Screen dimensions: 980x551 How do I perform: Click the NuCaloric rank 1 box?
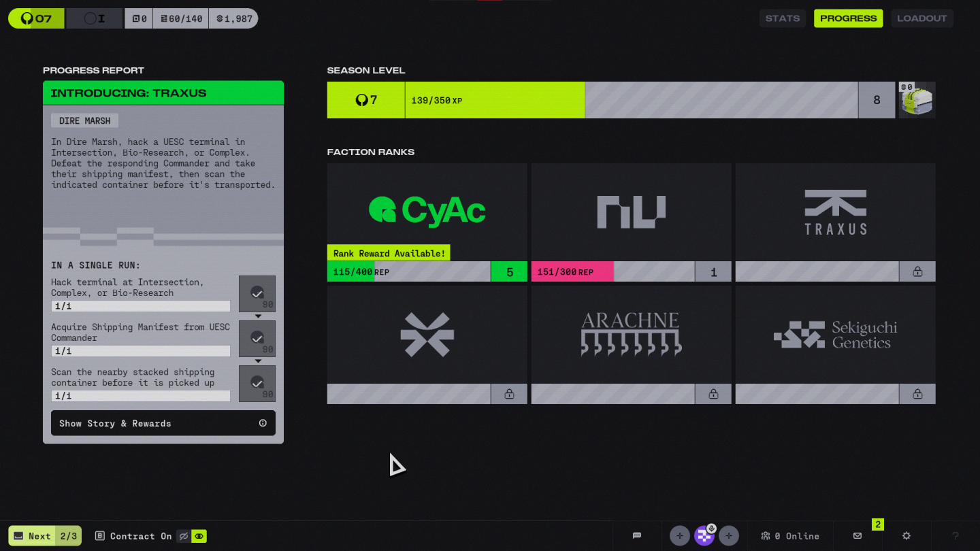pyautogui.click(x=713, y=271)
